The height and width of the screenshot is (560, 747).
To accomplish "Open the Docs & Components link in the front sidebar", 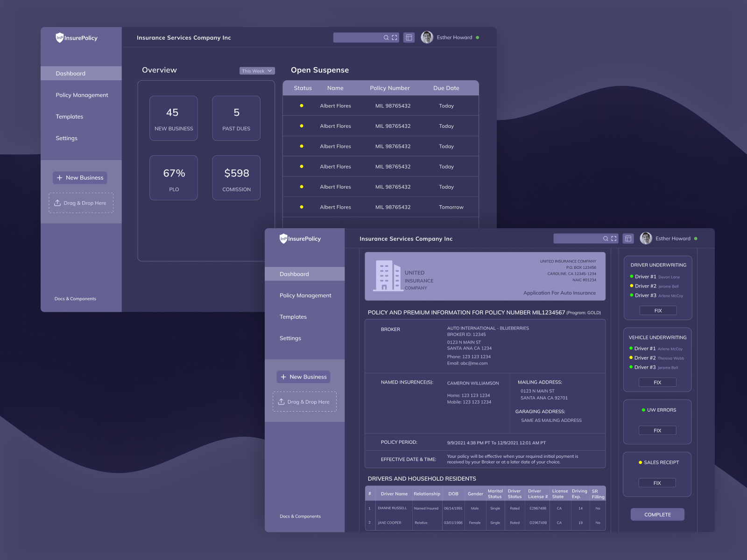I will 300,517.
